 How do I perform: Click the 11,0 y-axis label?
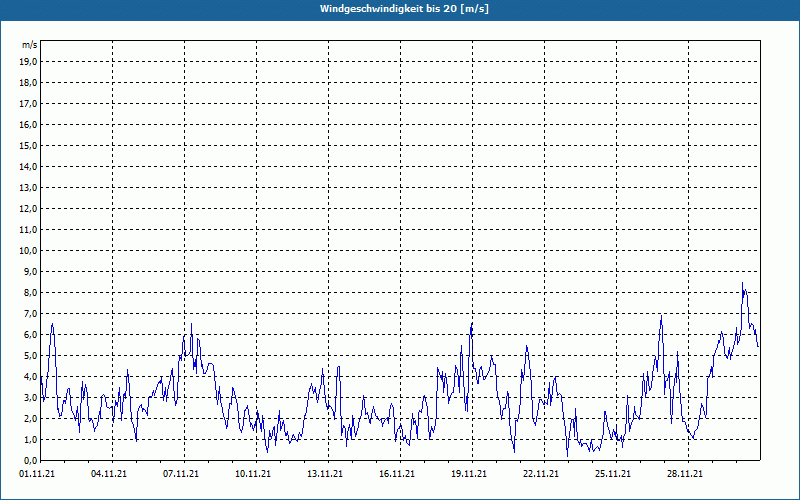point(29,230)
